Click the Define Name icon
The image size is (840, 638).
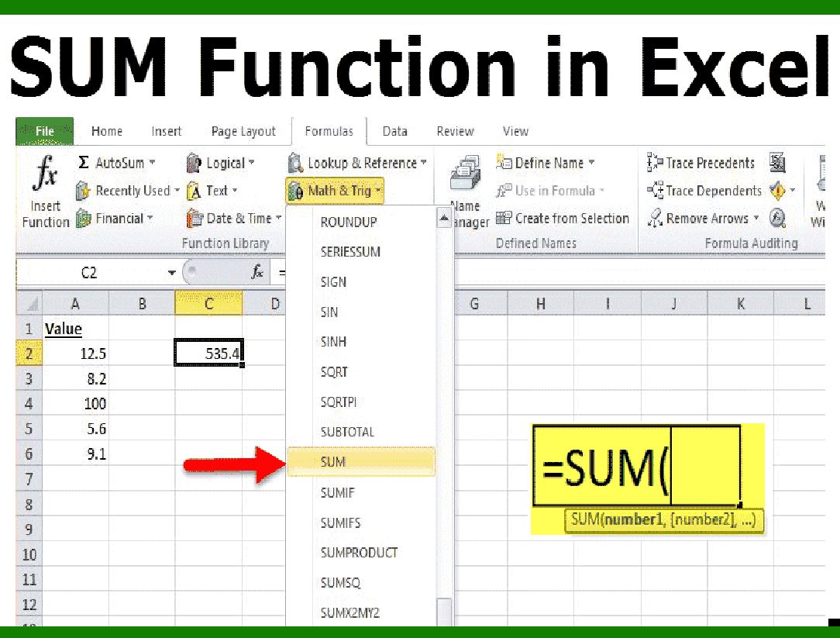(x=504, y=162)
